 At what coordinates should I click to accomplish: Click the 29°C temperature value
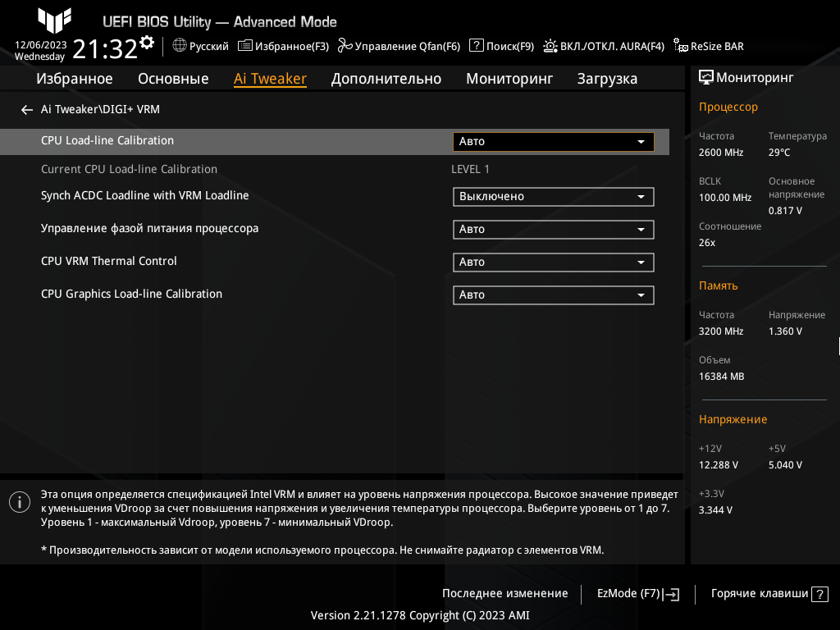click(779, 153)
